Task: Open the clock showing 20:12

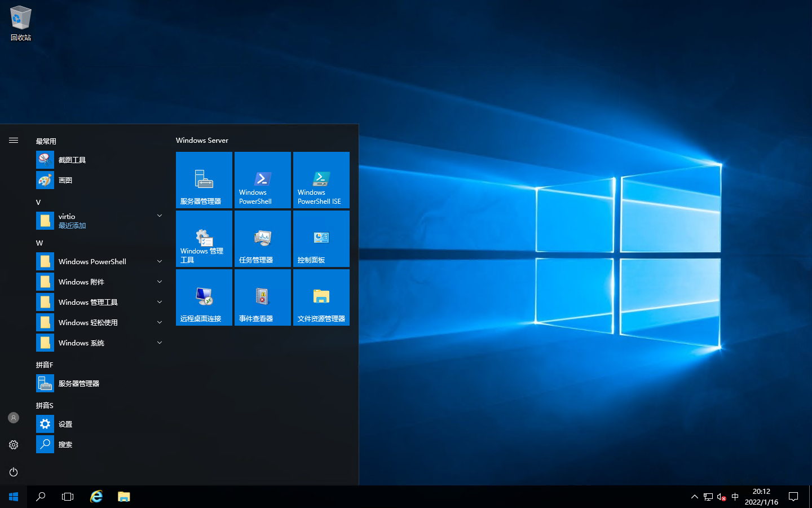Action: 761,497
